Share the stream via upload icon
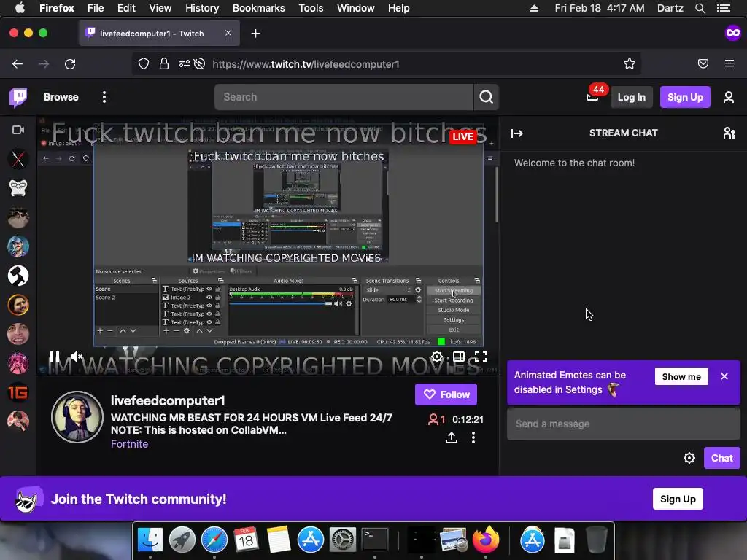This screenshot has width=747, height=560. pos(451,437)
